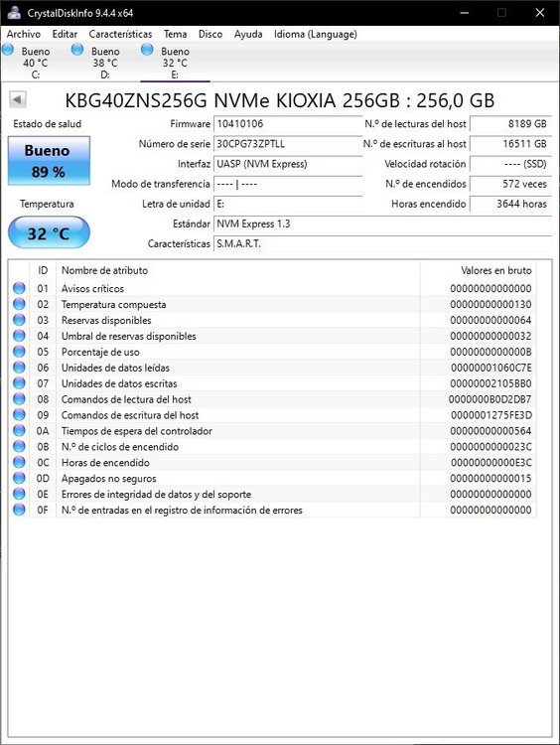This screenshot has width=560, height=745.
Task: Select the Porcentaje de uso attribute name
Action: tap(100, 352)
